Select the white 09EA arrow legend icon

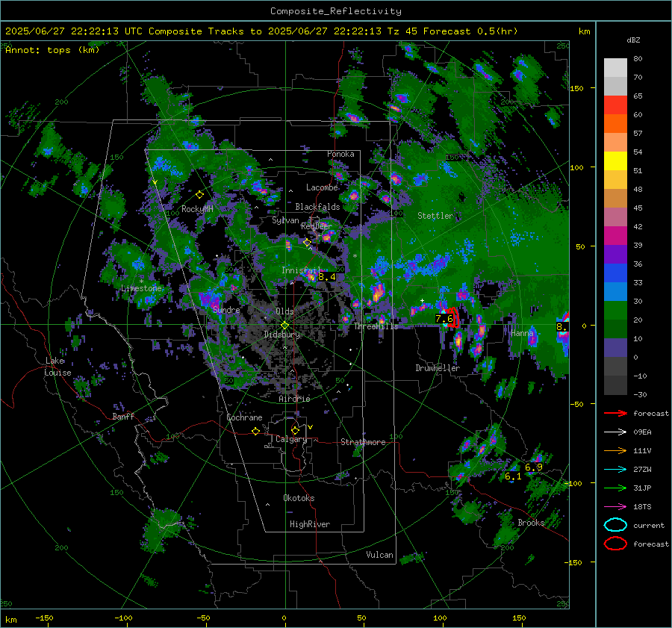pos(615,432)
